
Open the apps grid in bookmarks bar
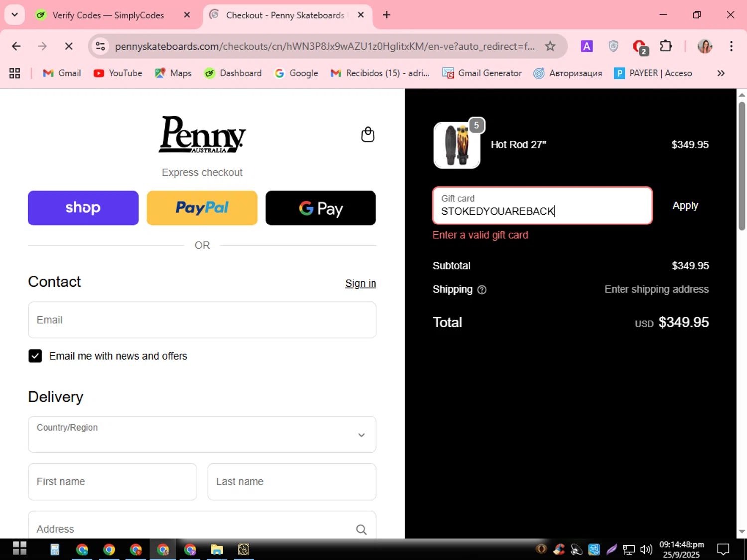(15, 73)
